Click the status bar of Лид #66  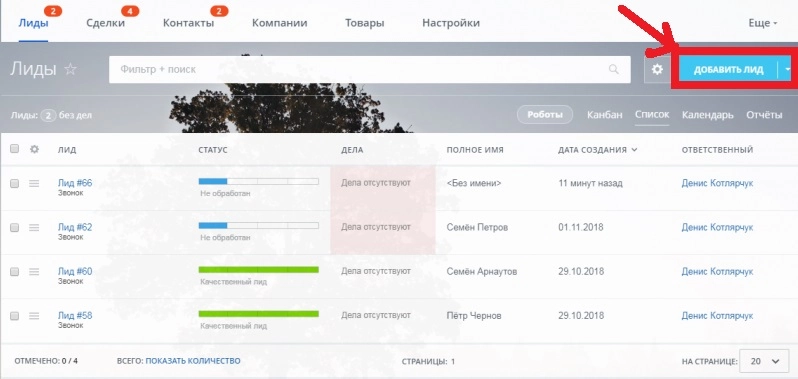(x=259, y=181)
